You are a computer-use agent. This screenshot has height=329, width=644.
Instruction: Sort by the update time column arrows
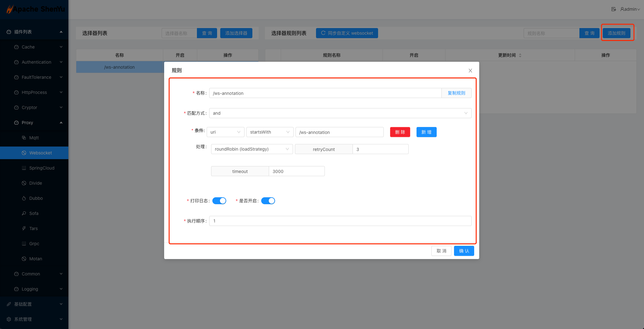[x=520, y=55]
